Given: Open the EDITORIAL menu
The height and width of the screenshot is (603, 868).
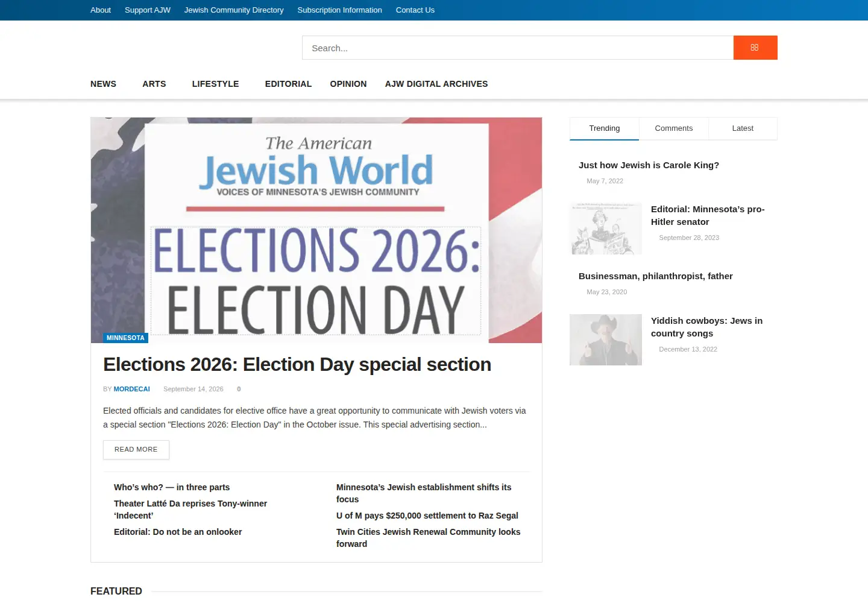Looking at the screenshot, I should pyautogui.click(x=288, y=84).
